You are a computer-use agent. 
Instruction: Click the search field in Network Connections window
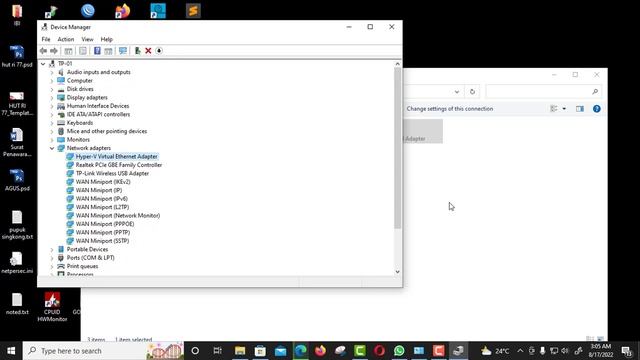(543, 91)
